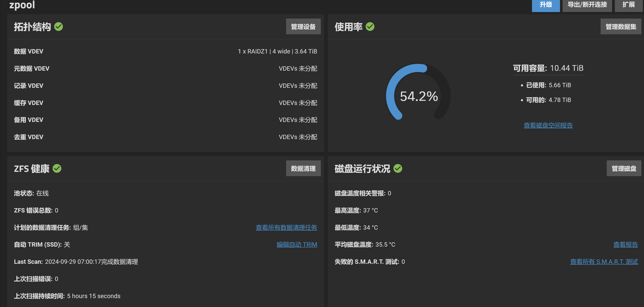
Task: Click the 可用容量 10.44 TiB heading
Action: pyautogui.click(x=548, y=68)
